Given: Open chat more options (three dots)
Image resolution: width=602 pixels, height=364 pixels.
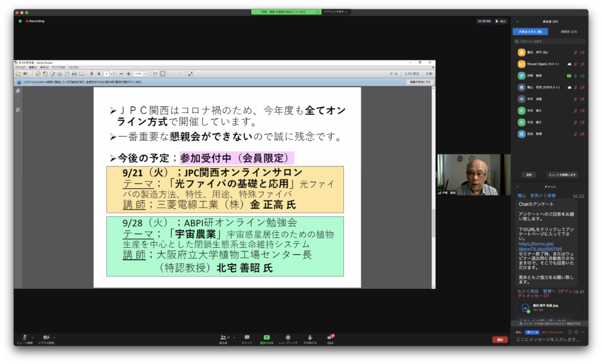Looking at the screenshot, I should point(583,332).
